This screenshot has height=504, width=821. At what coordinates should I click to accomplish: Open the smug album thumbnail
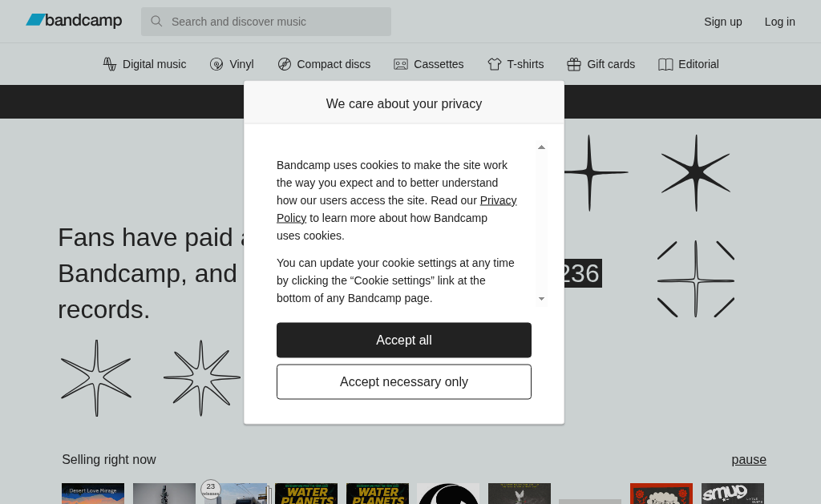(733, 494)
